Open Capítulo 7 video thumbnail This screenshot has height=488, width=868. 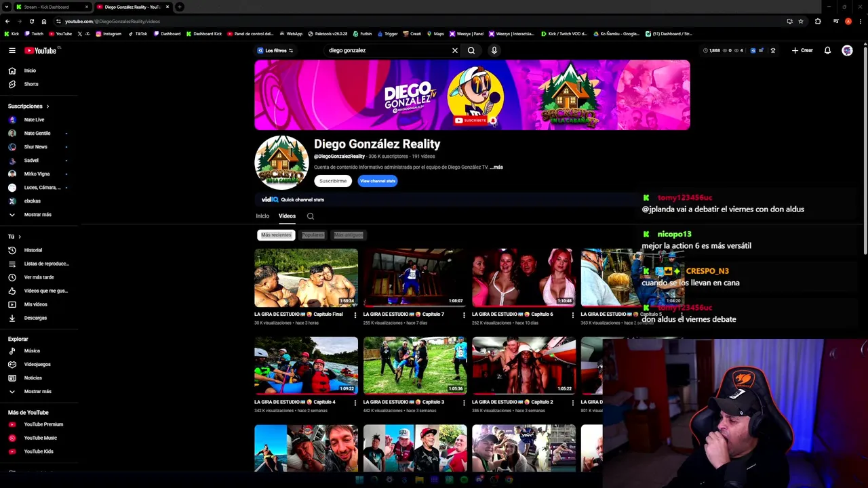(415, 277)
